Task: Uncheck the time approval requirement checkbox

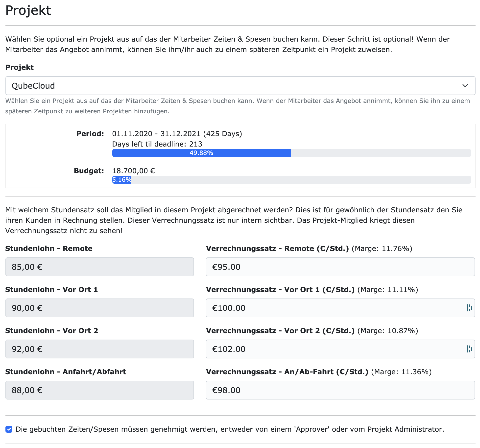Action: click(x=9, y=429)
